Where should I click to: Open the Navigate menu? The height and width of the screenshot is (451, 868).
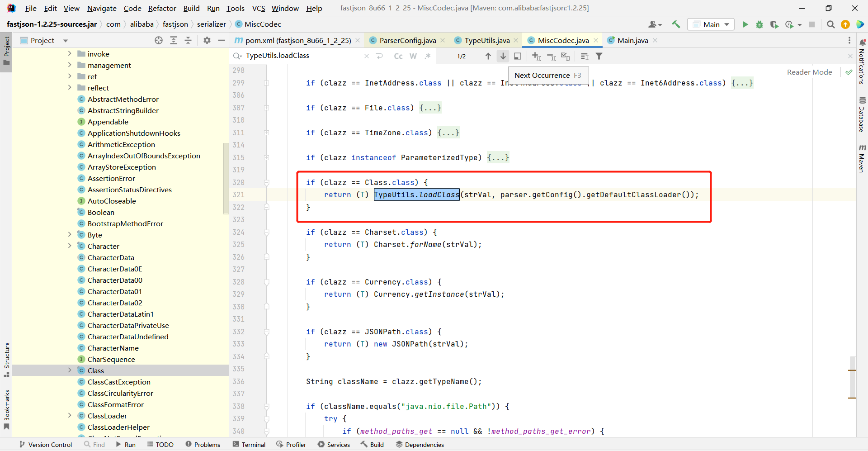tap(101, 8)
